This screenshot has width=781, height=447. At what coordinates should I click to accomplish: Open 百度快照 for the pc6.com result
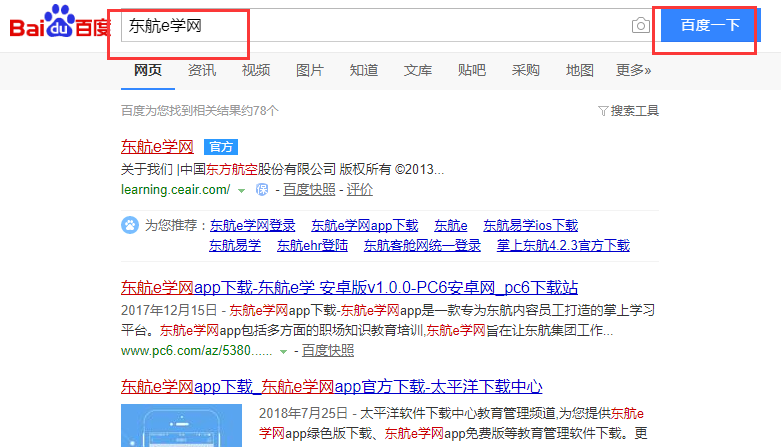pyautogui.click(x=328, y=351)
